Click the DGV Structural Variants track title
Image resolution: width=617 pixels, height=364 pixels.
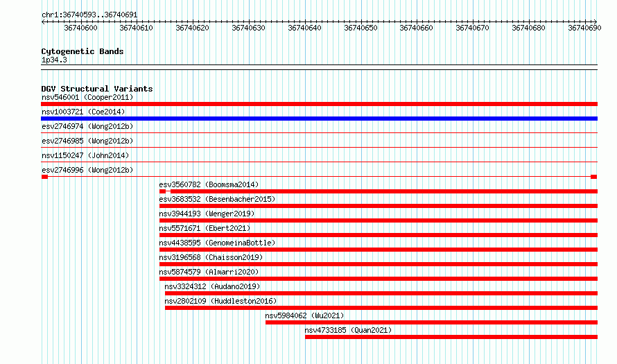pyautogui.click(x=97, y=89)
